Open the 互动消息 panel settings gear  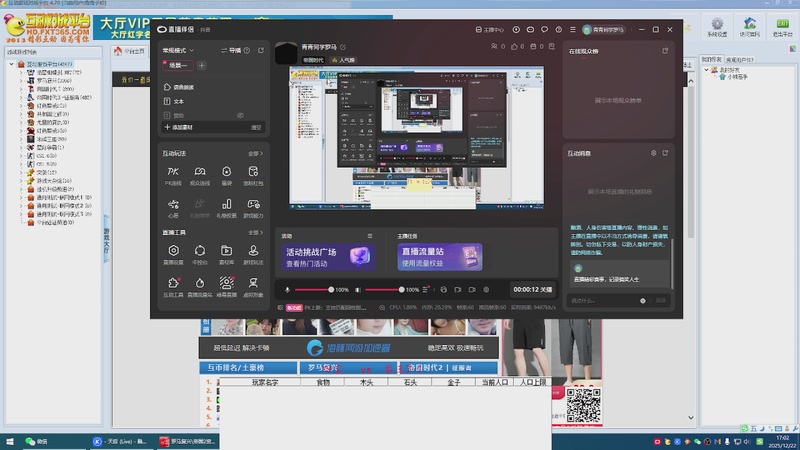pos(654,153)
